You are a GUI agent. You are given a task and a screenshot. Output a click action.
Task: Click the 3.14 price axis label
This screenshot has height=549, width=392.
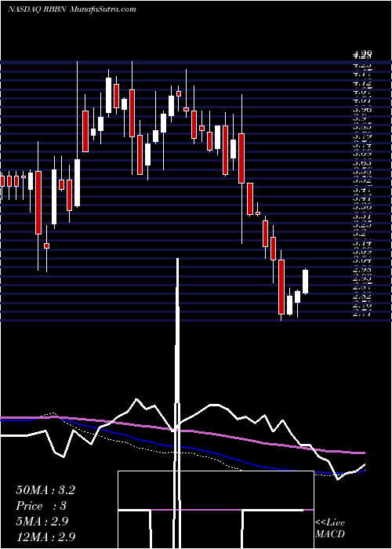[362, 243]
